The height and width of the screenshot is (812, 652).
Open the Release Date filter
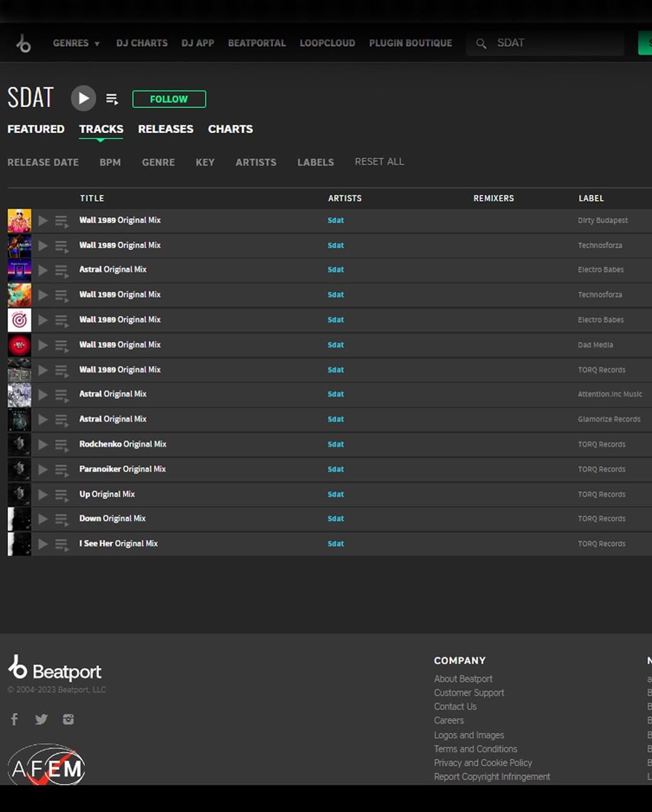pos(43,162)
